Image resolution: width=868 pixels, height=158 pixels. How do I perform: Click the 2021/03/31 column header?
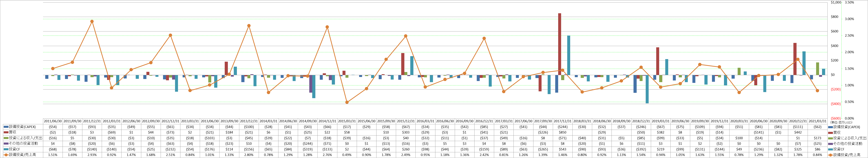coord(817,121)
